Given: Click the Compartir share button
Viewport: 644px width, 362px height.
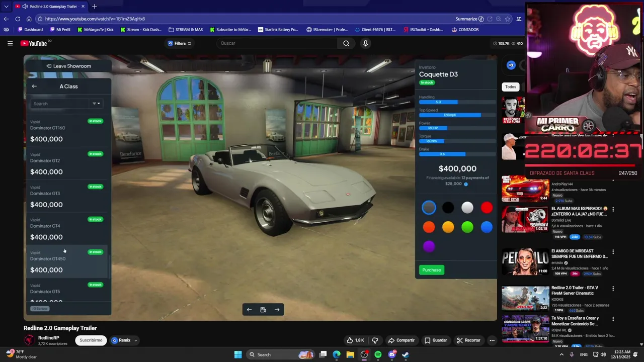Looking at the screenshot, I should coord(401,340).
